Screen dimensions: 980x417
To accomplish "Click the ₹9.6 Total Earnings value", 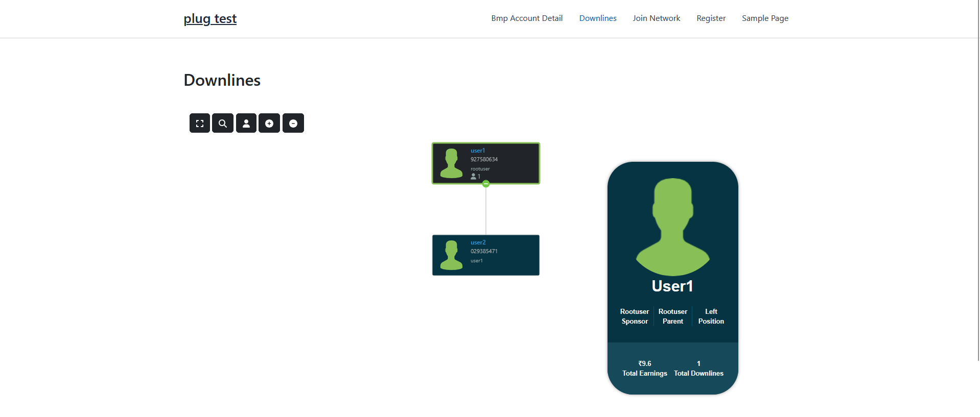I will tap(645, 363).
